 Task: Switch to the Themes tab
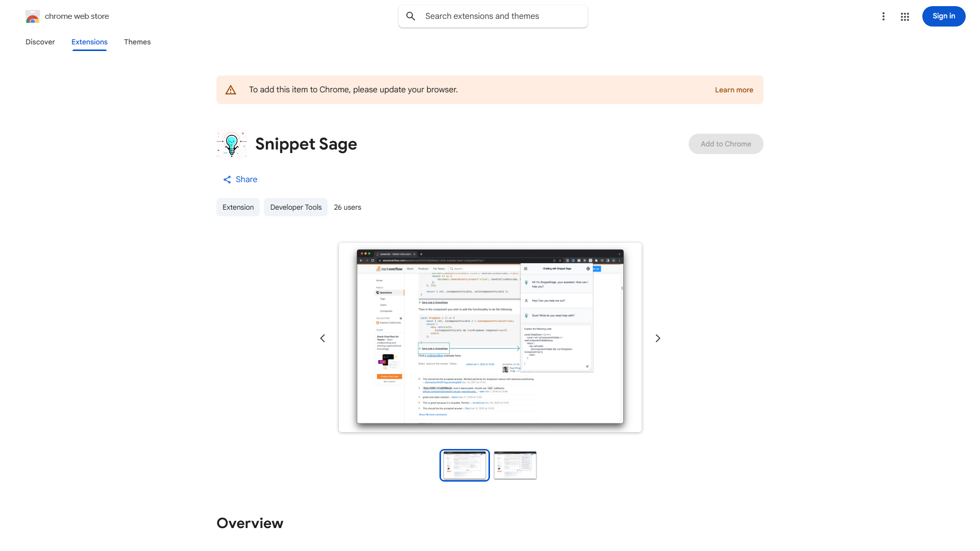click(x=137, y=42)
